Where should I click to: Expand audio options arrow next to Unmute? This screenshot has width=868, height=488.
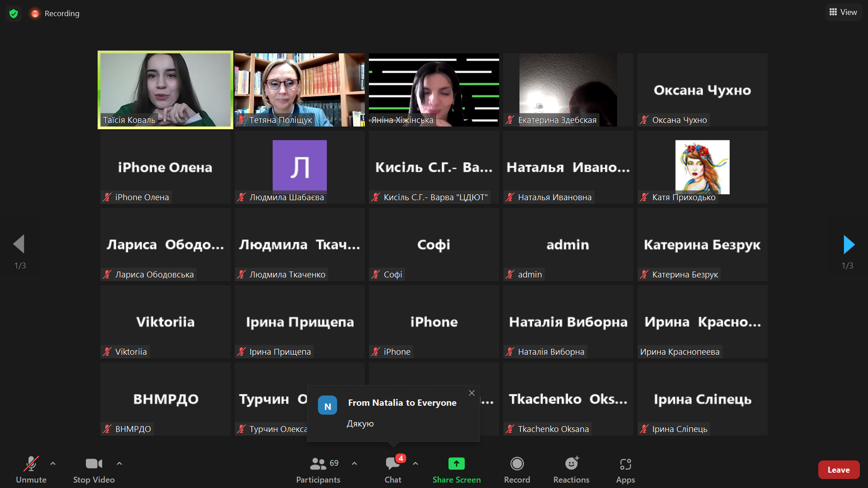coord(53,464)
